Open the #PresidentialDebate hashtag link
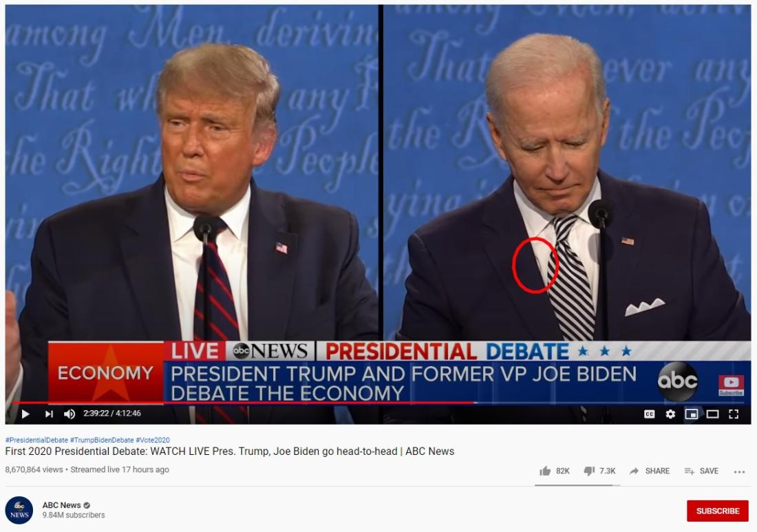Screen dimensions: 757x532 [x=36, y=440]
